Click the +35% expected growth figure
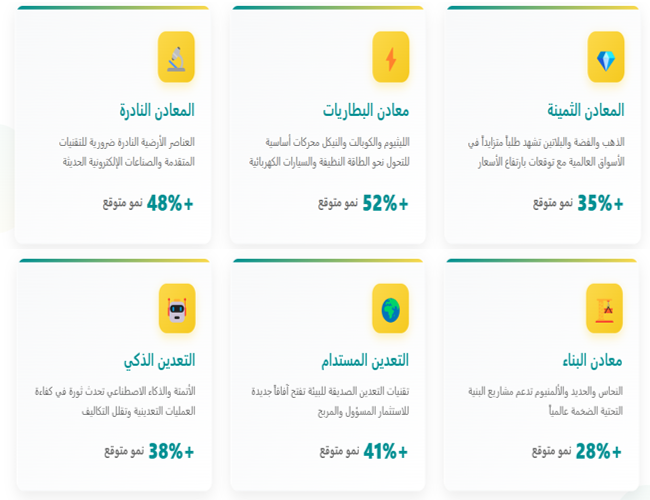This screenshot has width=650, height=500. [x=600, y=203]
